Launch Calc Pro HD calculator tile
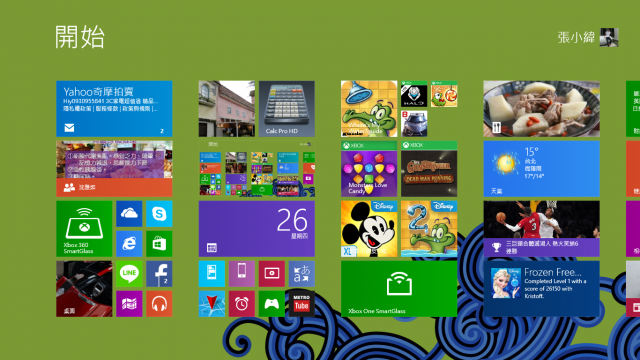The width and height of the screenshot is (640, 360). click(287, 109)
